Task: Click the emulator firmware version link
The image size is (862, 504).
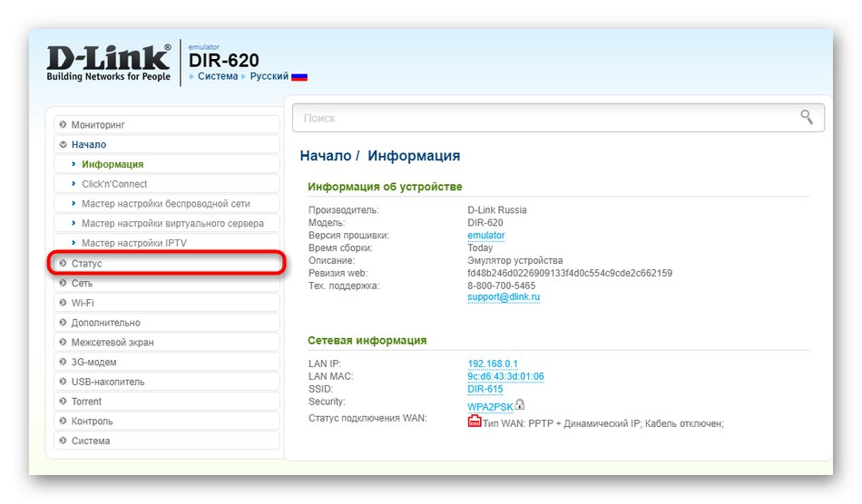Action: click(x=486, y=236)
